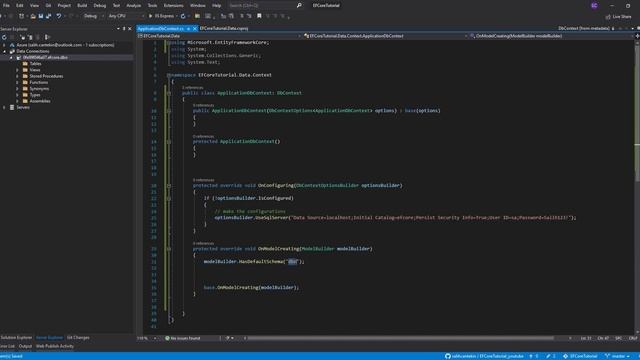Open the DbContext [from metadata] tab
This screenshot has height=360, width=640.
[584, 29]
